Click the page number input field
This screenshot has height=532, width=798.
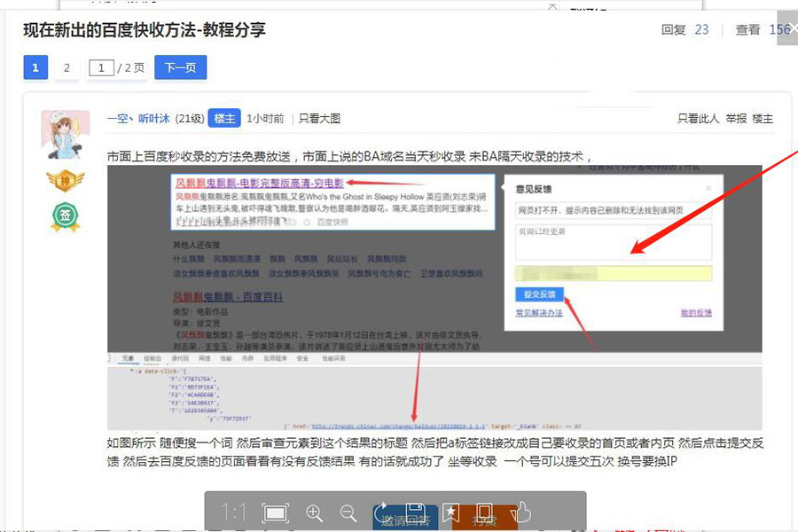(101, 68)
